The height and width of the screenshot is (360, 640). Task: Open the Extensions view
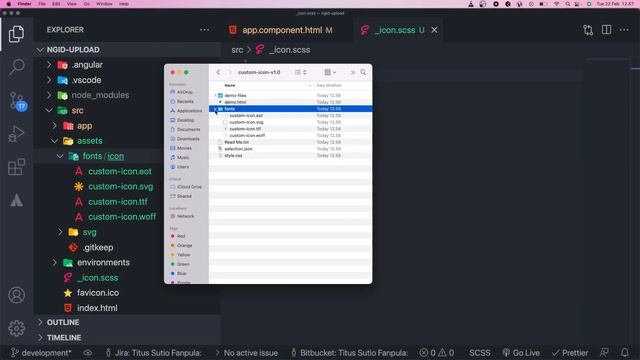point(16,167)
